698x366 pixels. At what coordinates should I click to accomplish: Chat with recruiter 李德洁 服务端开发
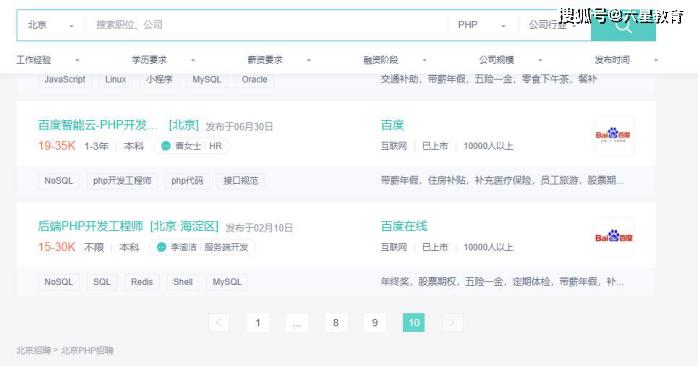coord(203,247)
